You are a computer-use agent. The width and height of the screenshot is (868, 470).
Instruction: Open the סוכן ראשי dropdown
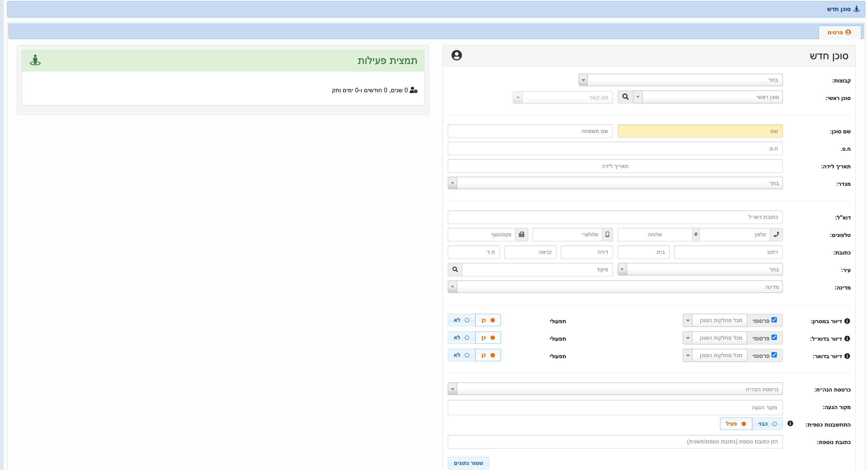pos(708,97)
